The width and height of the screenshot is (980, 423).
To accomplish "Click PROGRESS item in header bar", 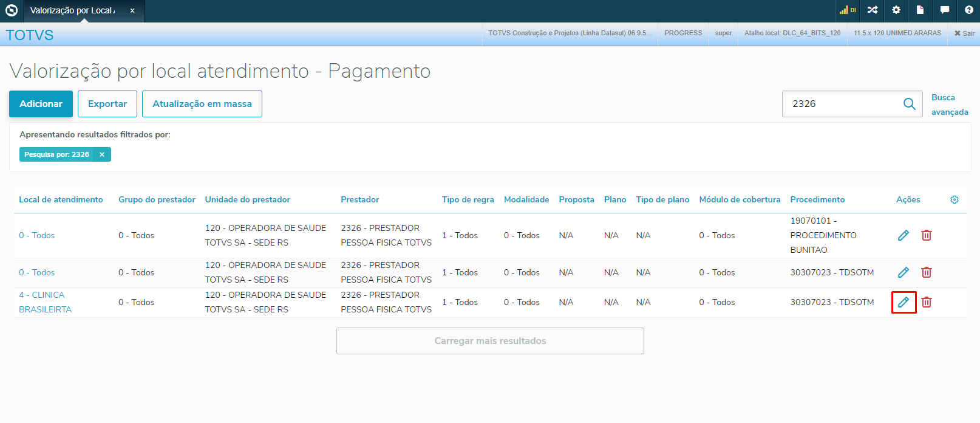I will point(683,33).
